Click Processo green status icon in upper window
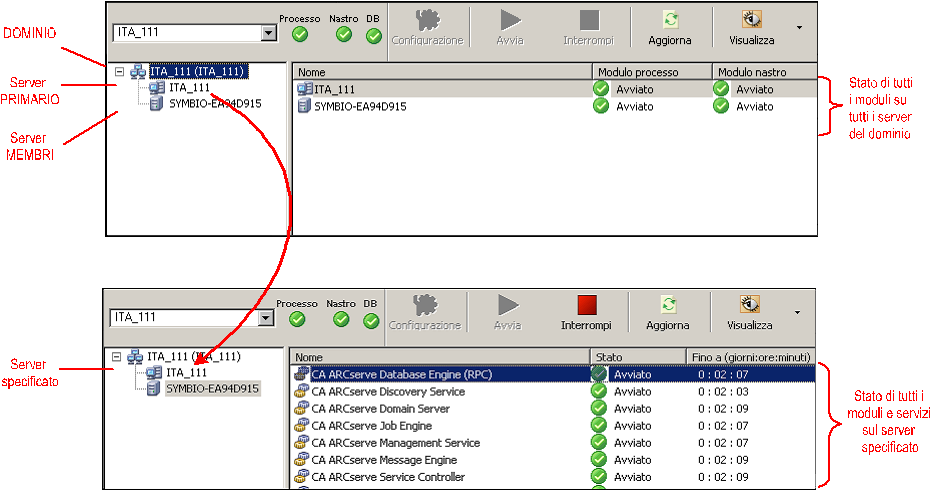The image size is (931, 490). coord(300,34)
